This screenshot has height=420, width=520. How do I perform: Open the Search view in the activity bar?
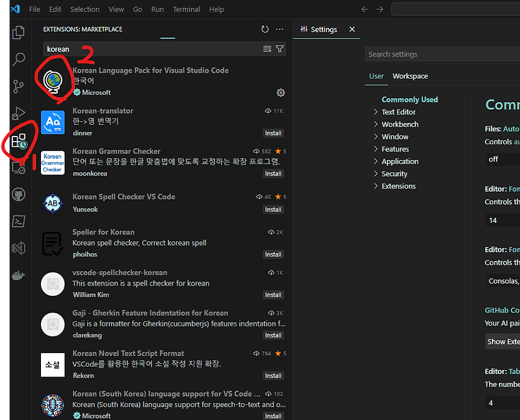click(19, 59)
